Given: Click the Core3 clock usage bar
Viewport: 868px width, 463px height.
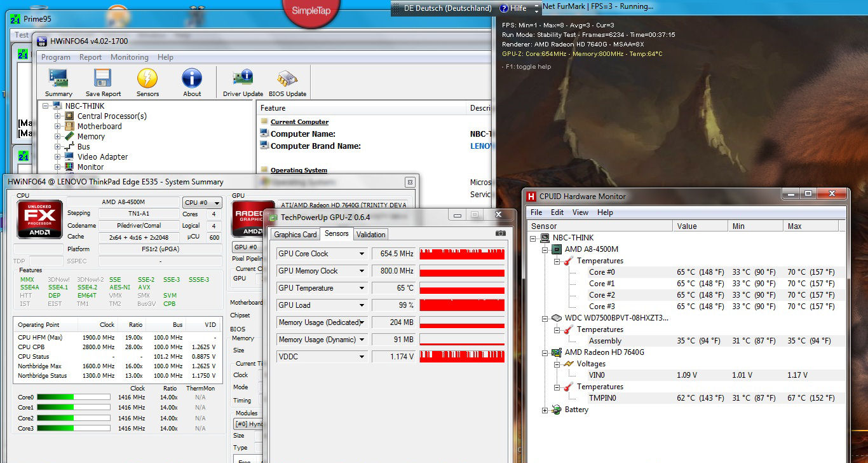Looking at the screenshot, I should (x=73, y=429).
